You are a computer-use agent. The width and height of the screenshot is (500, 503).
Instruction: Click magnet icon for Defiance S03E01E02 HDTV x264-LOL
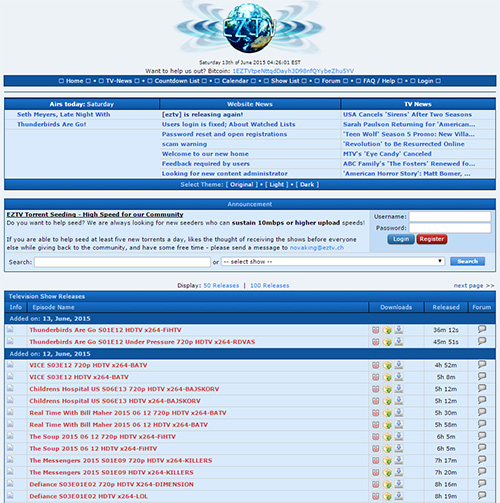click(375, 496)
